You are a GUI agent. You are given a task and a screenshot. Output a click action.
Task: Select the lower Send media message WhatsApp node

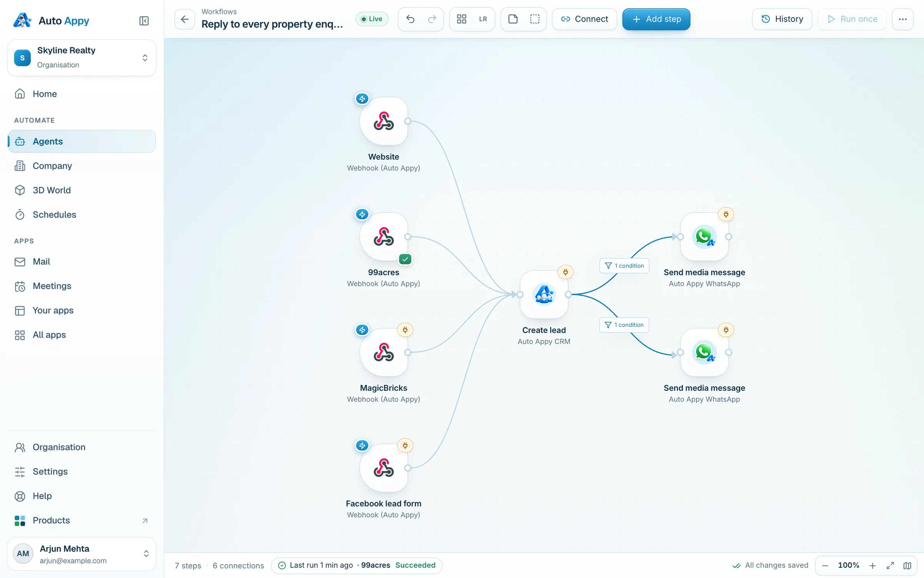pyautogui.click(x=704, y=352)
